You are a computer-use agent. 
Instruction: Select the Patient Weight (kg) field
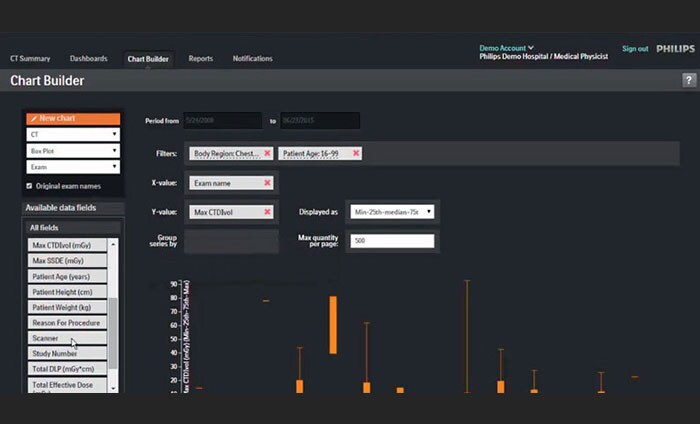click(x=67, y=307)
